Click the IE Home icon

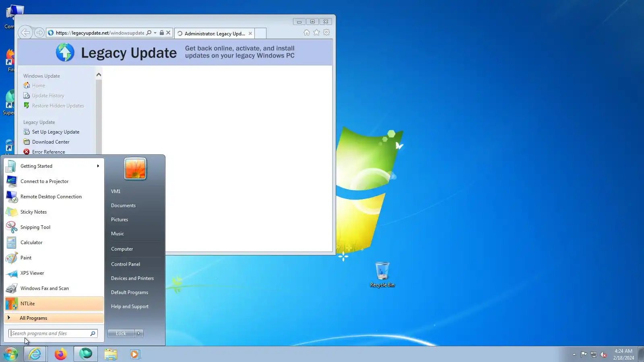pos(307,33)
